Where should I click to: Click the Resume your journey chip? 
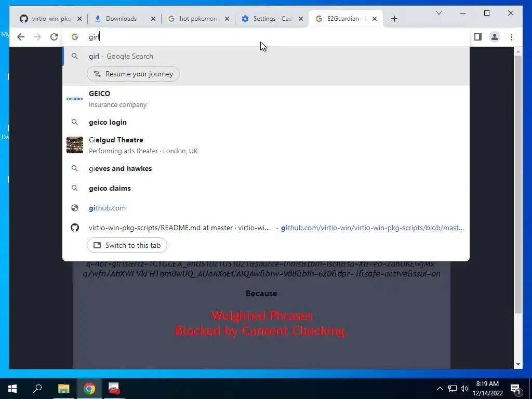[x=133, y=74]
